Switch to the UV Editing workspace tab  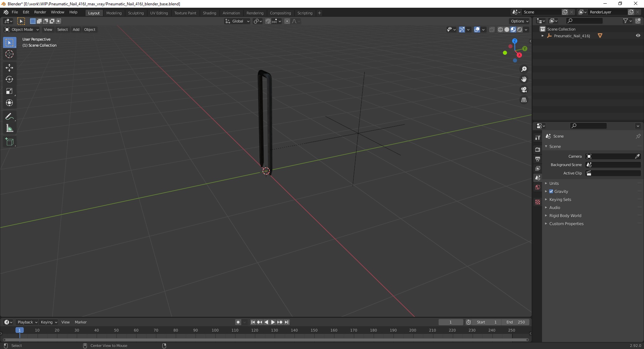[x=159, y=13]
